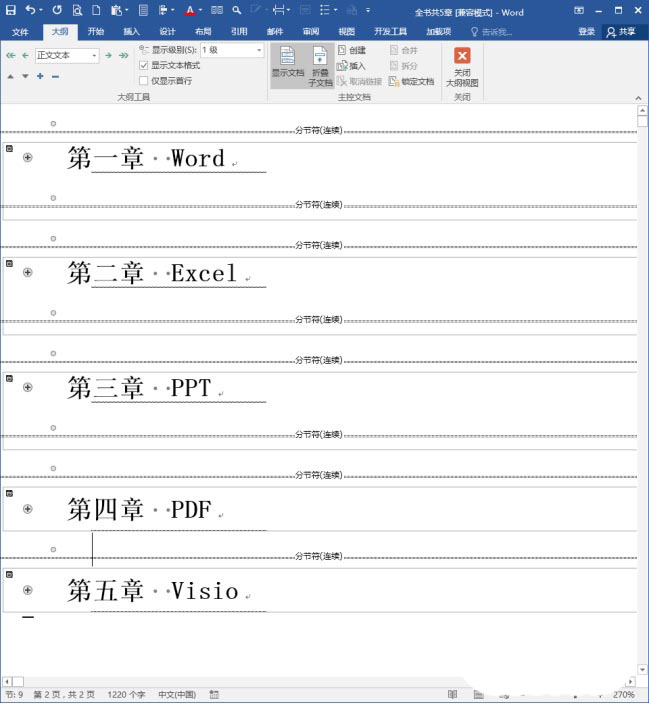Click the magnifier find icon
This screenshot has width=649, height=704.
click(237, 10)
